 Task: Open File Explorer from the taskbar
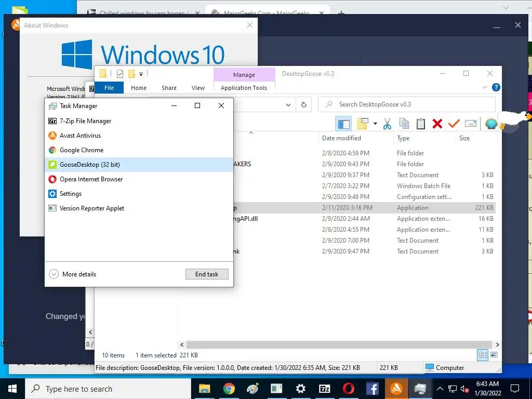tap(205, 389)
